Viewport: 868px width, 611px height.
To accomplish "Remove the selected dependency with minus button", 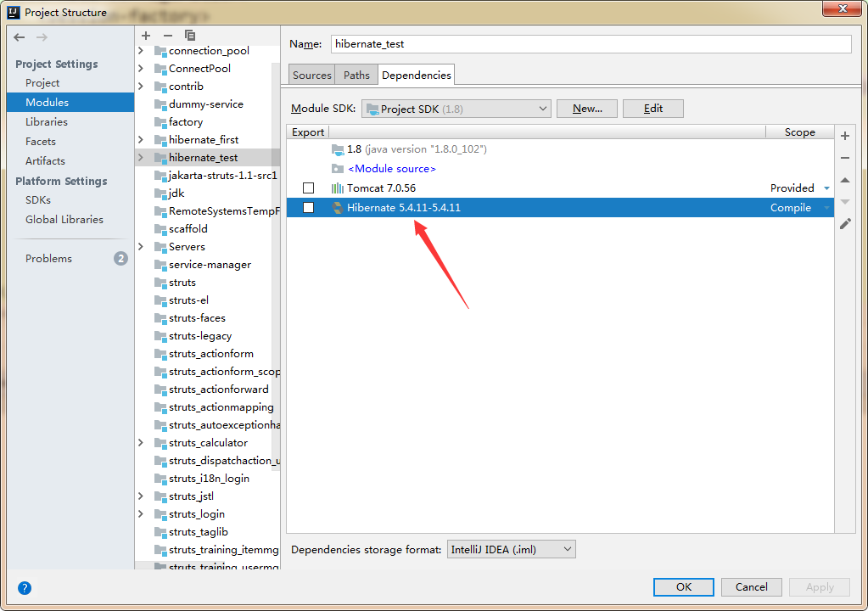I will click(x=845, y=158).
